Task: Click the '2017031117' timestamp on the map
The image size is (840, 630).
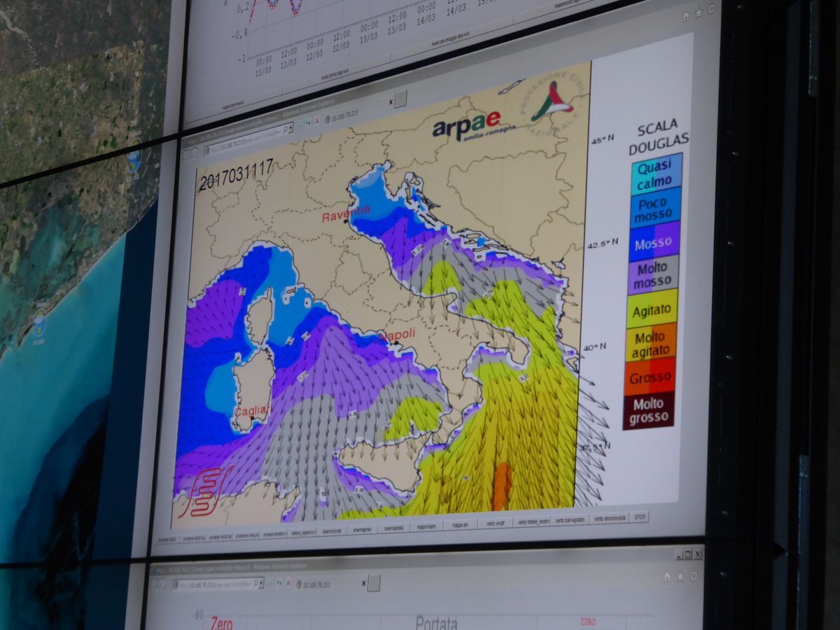Action: pyautogui.click(x=237, y=176)
